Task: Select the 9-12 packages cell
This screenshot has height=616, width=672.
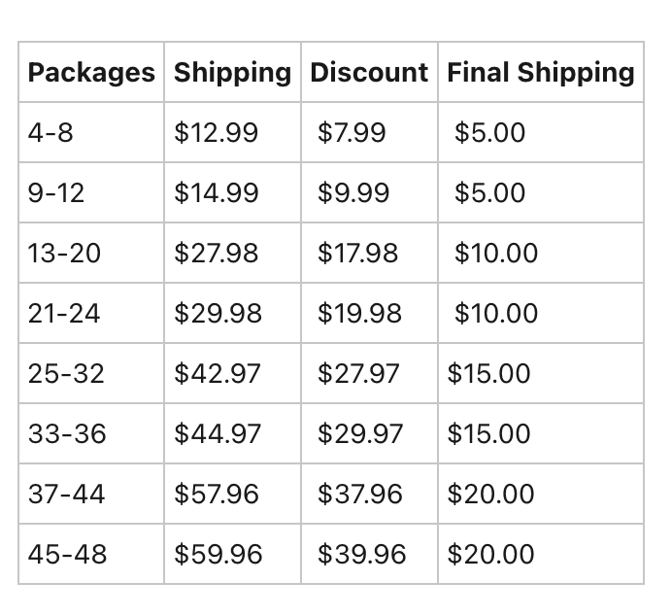Action: tap(56, 192)
